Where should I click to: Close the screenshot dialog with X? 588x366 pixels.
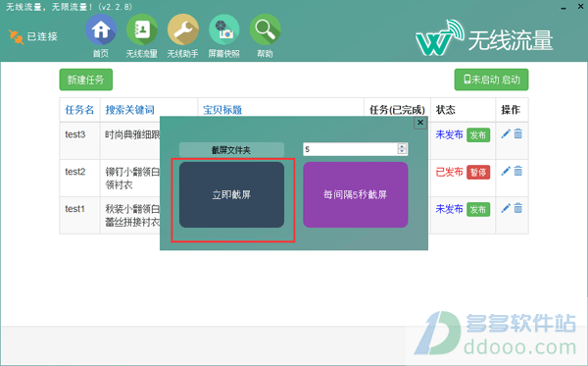pos(420,123)
